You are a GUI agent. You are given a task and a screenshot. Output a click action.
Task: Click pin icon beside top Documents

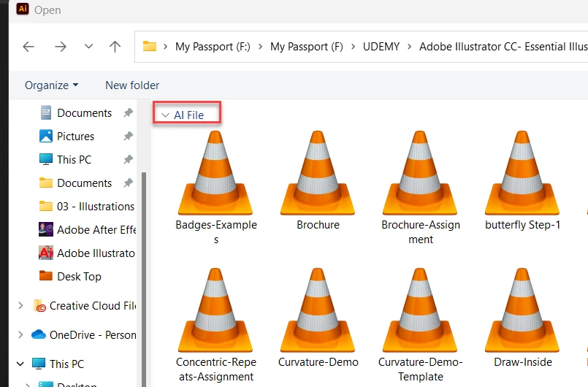click(129, 113)
